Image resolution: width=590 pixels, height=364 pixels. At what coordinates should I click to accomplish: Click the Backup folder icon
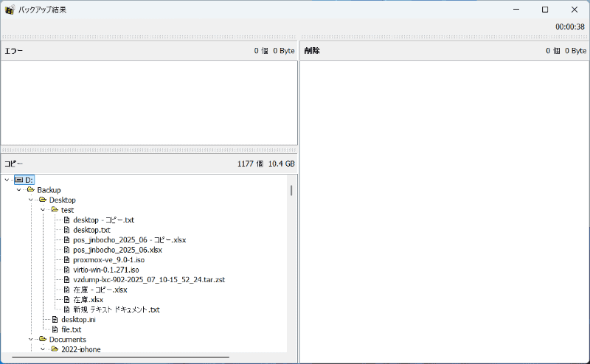click(31, 189)
